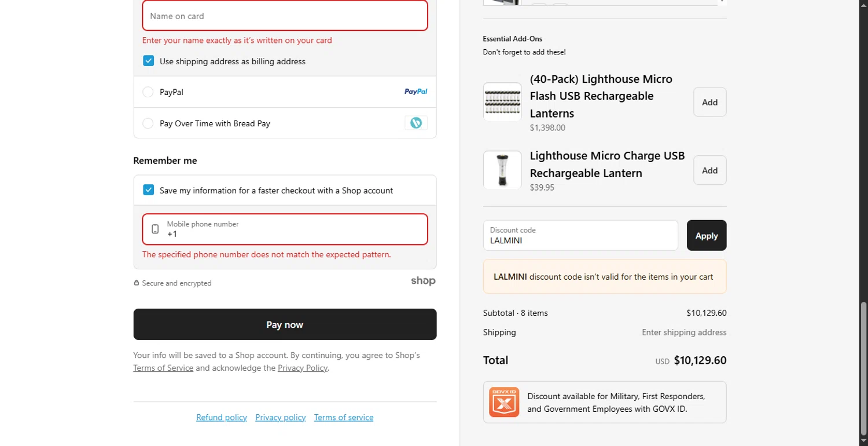Click the Bread Pay logo icon
This screenshot has width=868, height=446.
click(x=415, y=123)
